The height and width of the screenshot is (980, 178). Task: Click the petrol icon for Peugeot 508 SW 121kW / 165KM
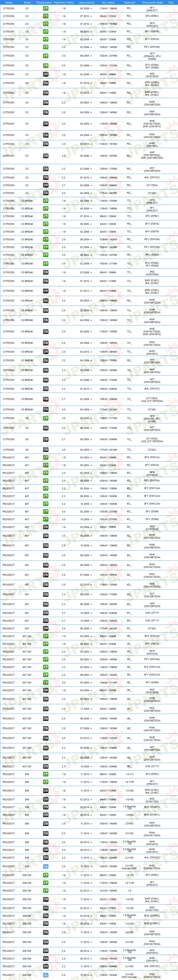(x=46, y=891)
